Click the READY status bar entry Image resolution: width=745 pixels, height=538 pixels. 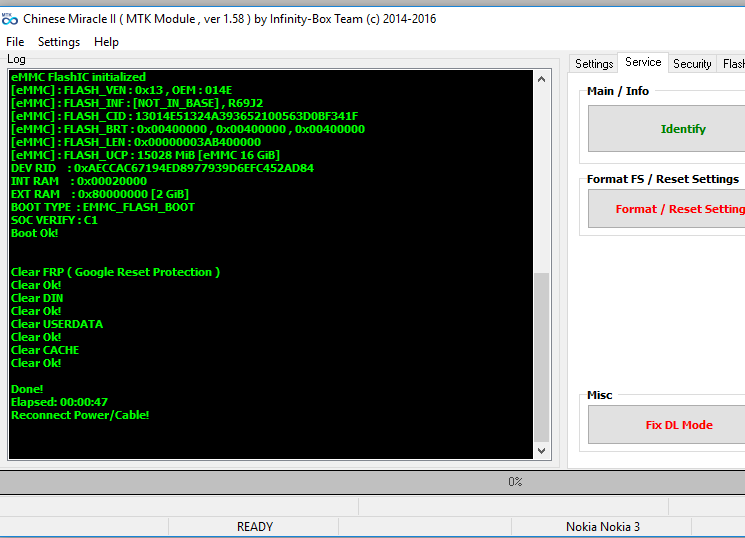coord(255,527)
